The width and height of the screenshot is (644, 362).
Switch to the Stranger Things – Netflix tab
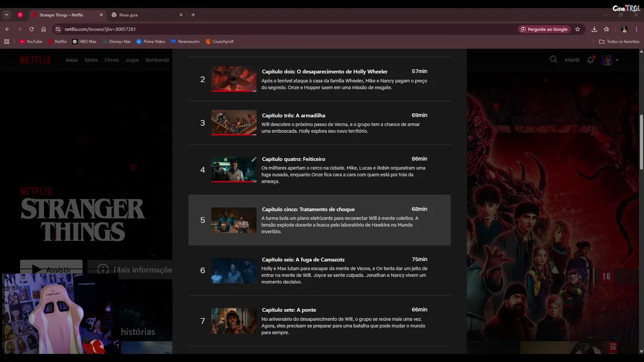point(61,15)
